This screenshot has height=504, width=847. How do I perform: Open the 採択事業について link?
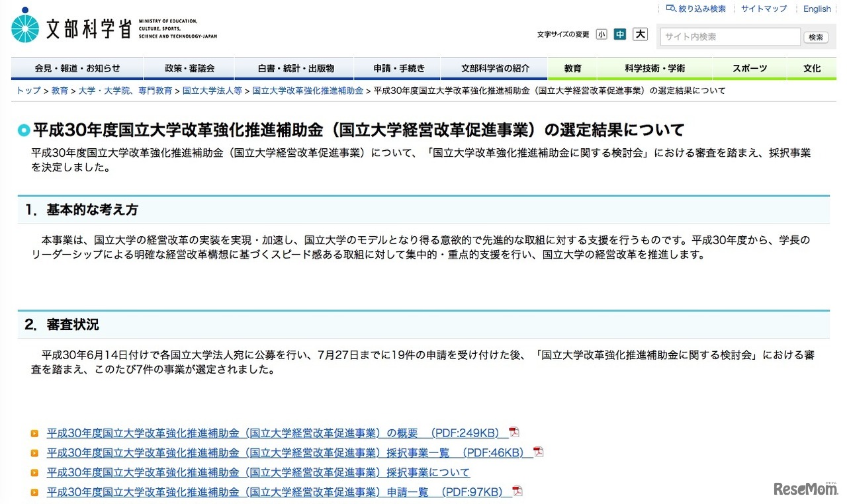(258, 473)
